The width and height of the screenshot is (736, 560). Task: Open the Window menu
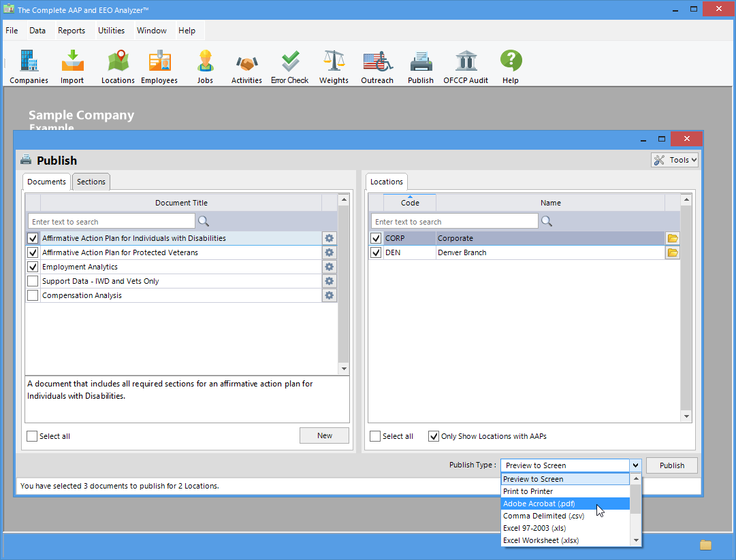coord(152,31)
